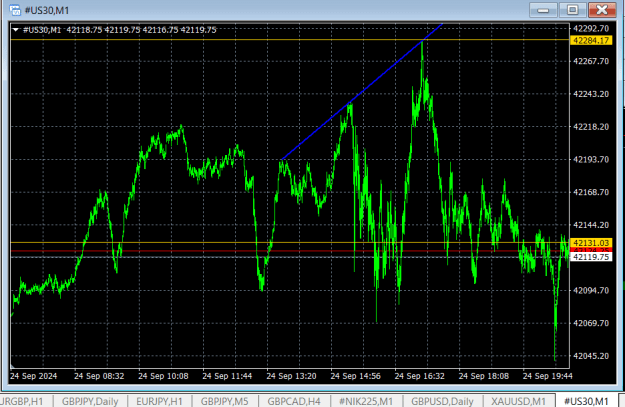
Task: Click the #US30,M1 window title text
Action: click(x=47, y=10)
